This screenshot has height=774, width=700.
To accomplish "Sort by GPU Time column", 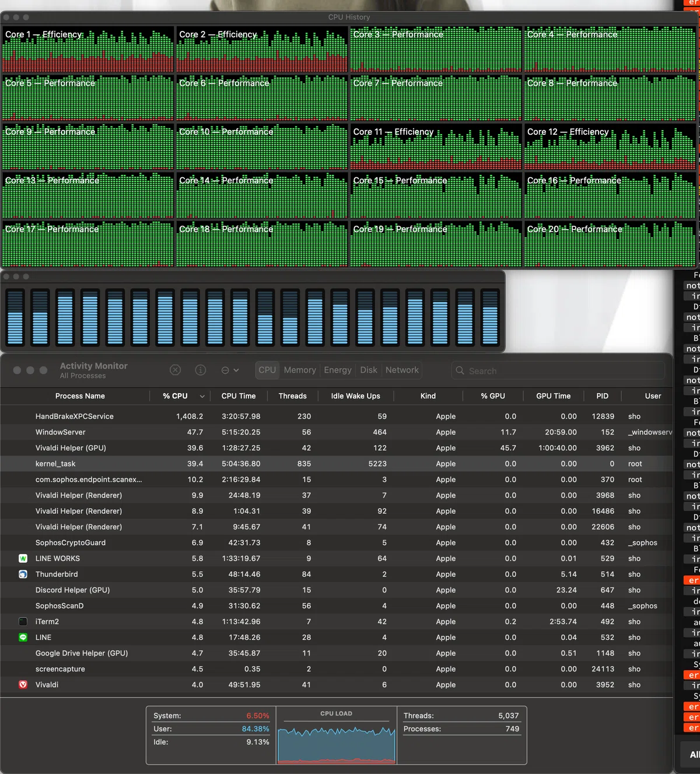I will pos(553,396).
